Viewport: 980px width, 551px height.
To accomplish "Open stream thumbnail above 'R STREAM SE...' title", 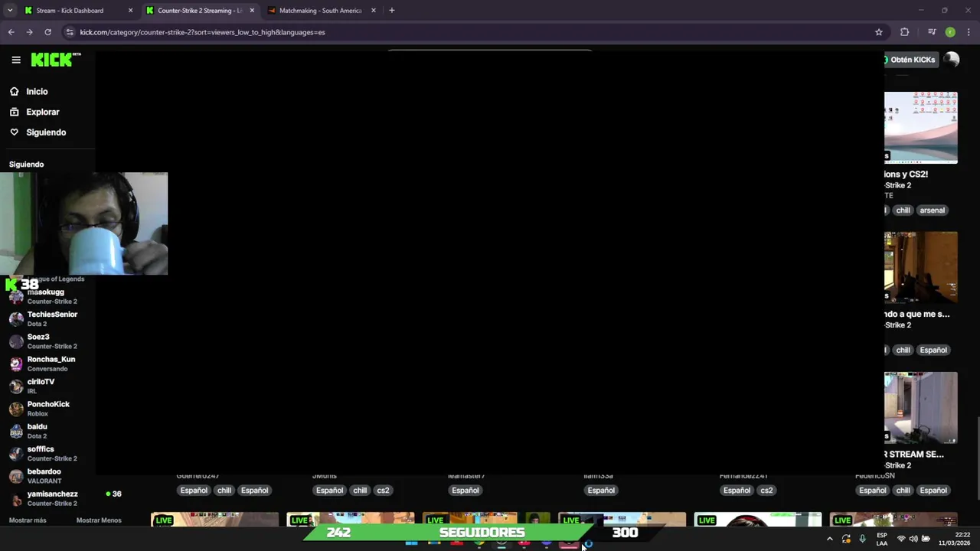I will (x=920, y=408).
